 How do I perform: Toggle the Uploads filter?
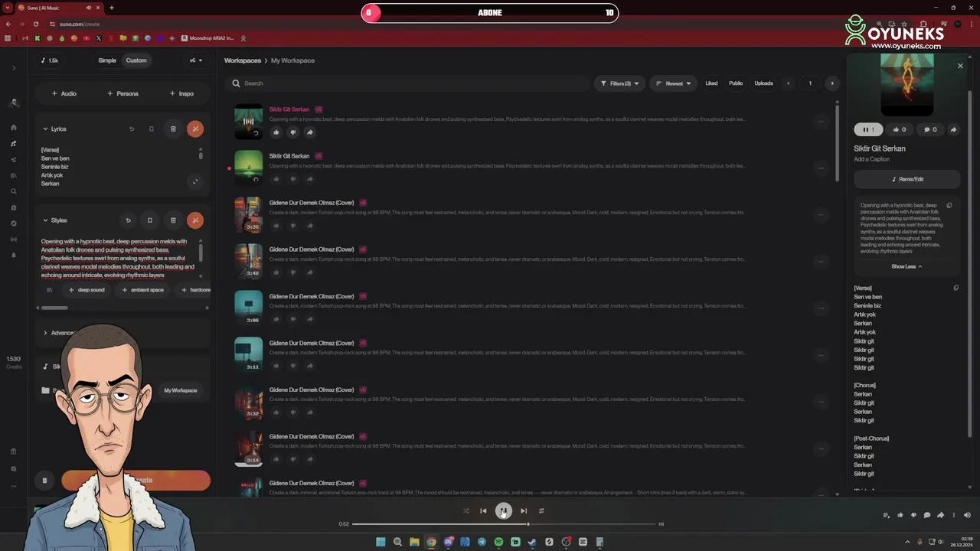click(x=763, y=83)
